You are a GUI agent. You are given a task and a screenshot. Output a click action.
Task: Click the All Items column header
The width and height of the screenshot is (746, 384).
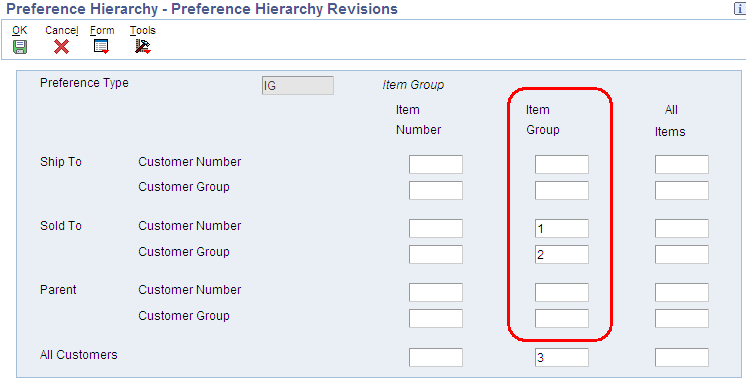670,121
